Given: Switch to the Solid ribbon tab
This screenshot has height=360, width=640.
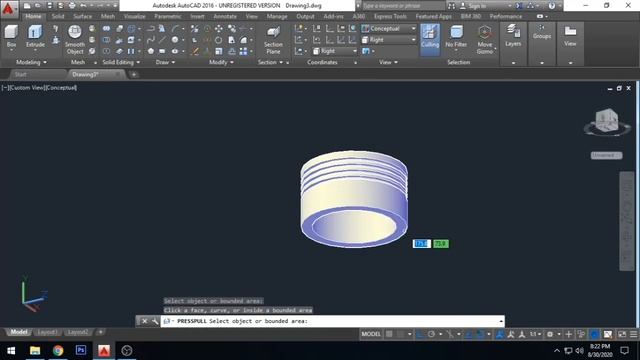Looking at the screenshot, I should (58, 16).
